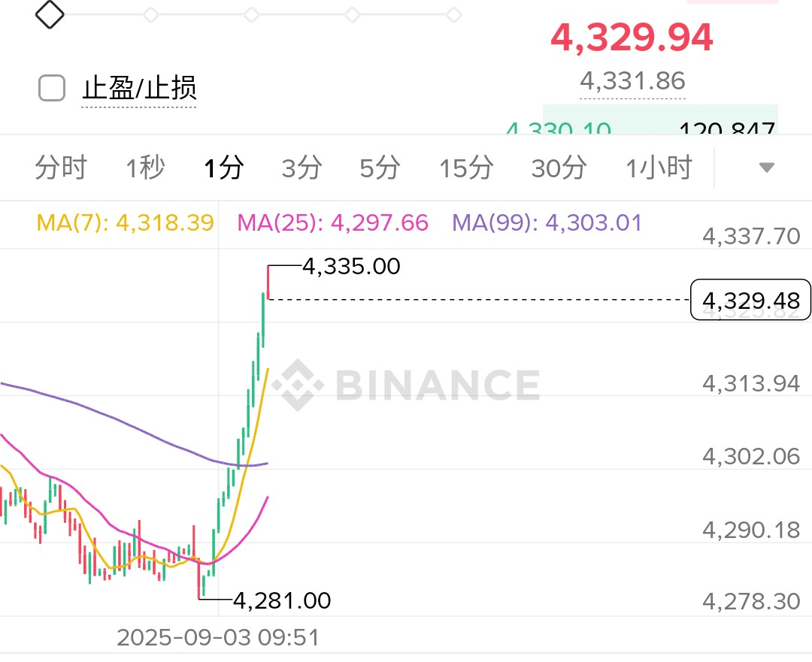
Task: Expand the more-intervals dropdown arrow
Action: tap(766, 168)
